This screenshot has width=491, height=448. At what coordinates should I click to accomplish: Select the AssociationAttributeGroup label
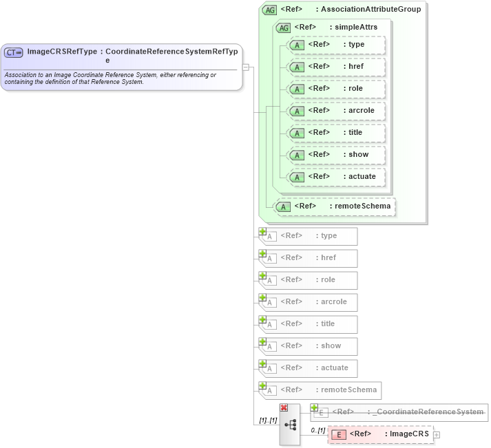click(370, 10)
